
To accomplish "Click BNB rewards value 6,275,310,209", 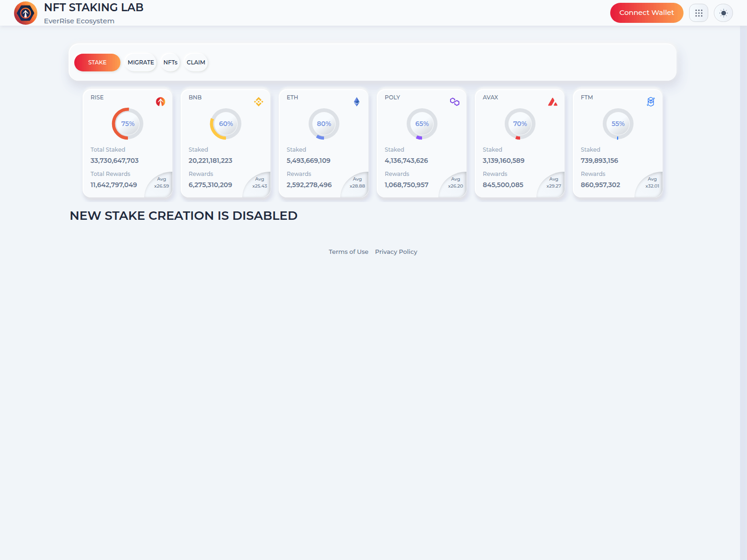I will tap(210, 185).
